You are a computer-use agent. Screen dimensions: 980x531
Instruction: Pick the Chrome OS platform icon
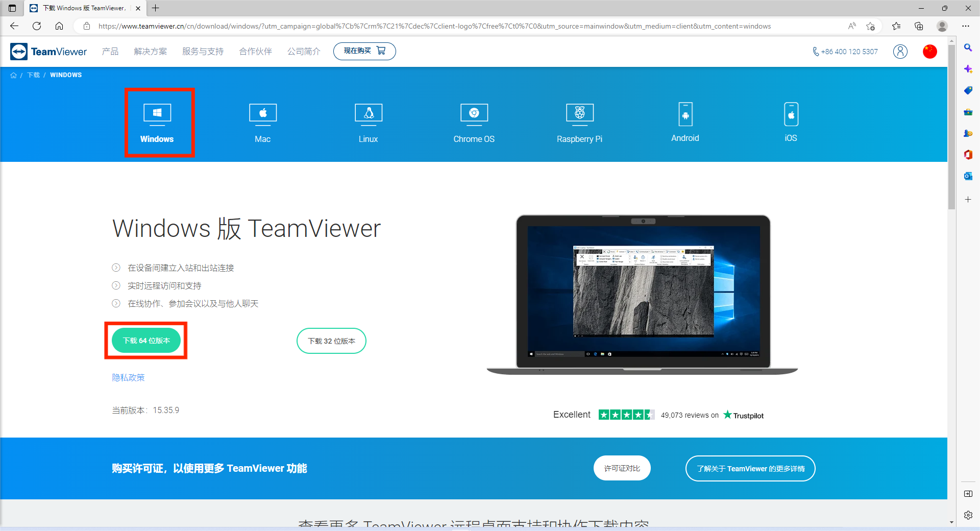tap(474, 115)
